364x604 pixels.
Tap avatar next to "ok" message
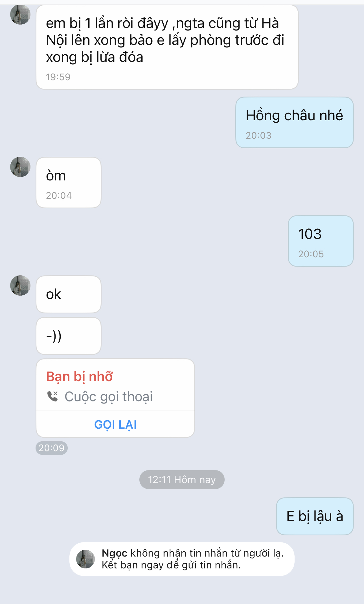point(20,285)
